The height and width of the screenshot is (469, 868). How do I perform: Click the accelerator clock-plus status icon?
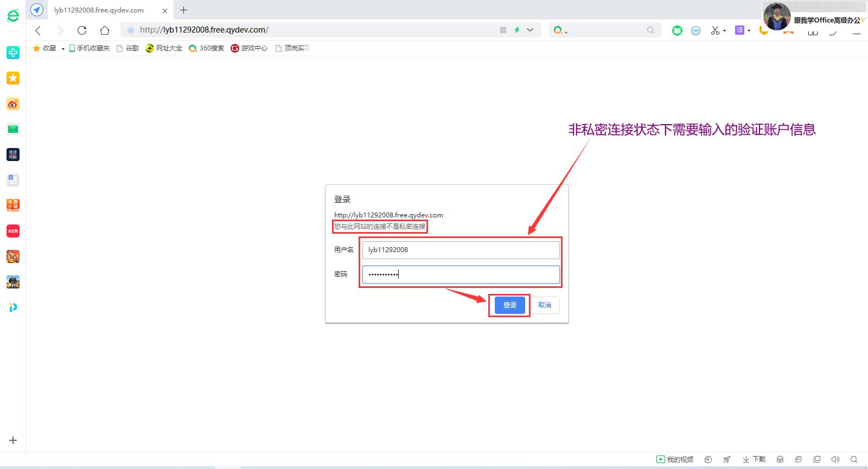click(708, 459)
